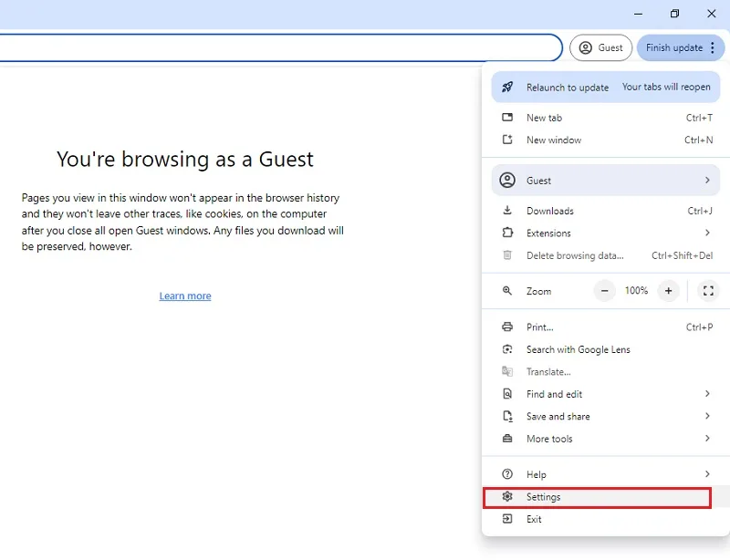Image resolution: width=730 pixels, height=560 pixels.
Task: Expand the Help submenu arrow
Action: (707, 474)
